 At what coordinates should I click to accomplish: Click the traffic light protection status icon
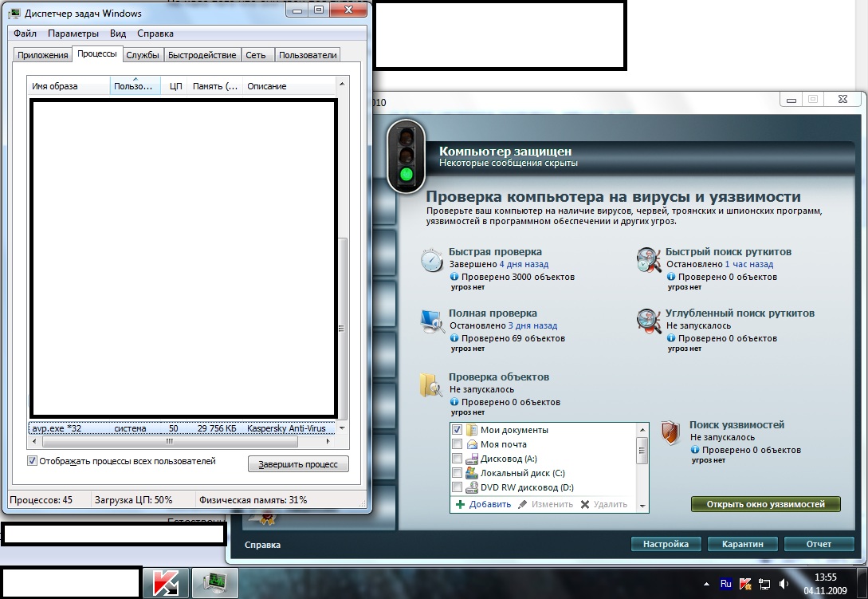[x=407, y=156]
